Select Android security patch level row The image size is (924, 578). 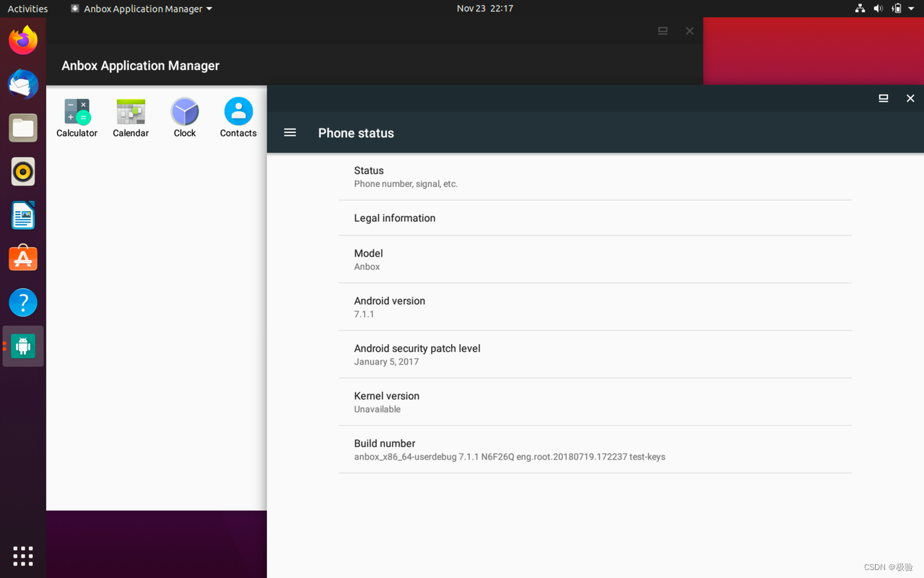tap(596, 355)
